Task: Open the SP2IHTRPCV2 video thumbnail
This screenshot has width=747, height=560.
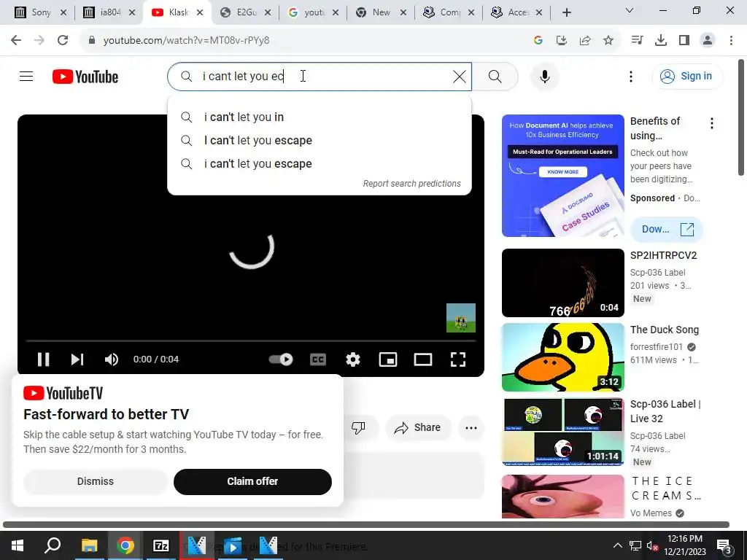Action: (562, 283)
